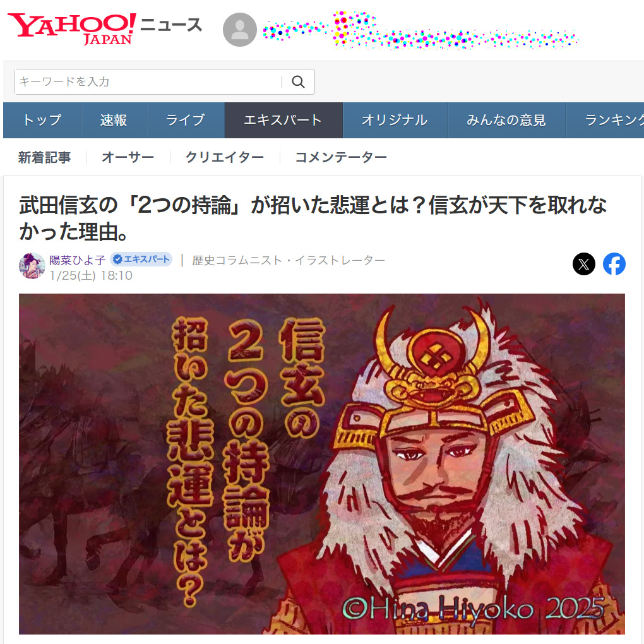
Task: Go to the トップ tab
Action: click(42, 120)
